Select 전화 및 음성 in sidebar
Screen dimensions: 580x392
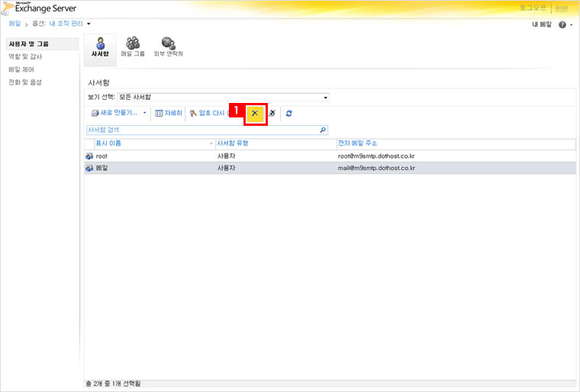[x=25, y=82]
